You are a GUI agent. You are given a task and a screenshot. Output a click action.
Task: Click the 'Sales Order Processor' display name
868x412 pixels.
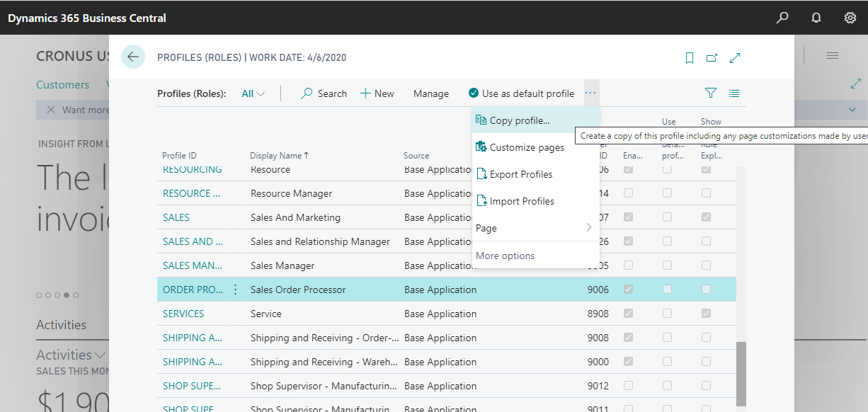[x=298, y=290]
